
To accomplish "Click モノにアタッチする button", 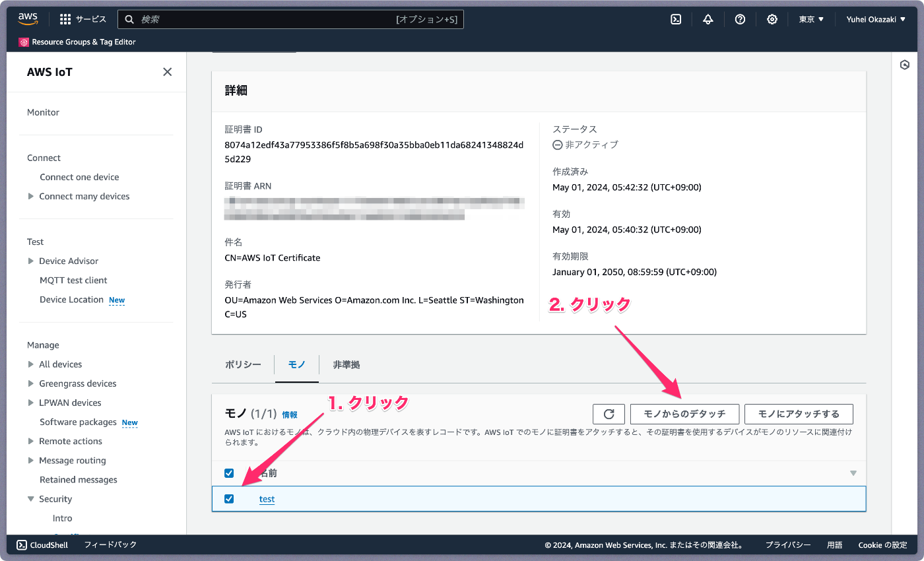I will (x=799, y=414).
